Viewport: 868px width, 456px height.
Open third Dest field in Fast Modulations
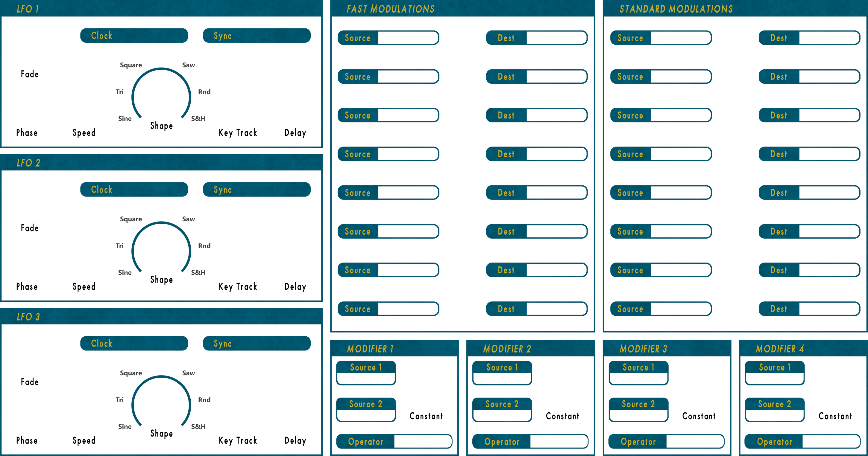(536, 115)
